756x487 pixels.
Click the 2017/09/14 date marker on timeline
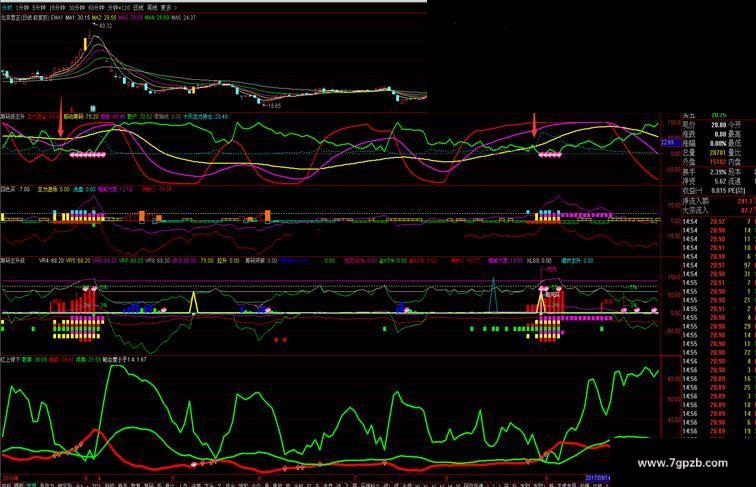[x=597, y=478]
